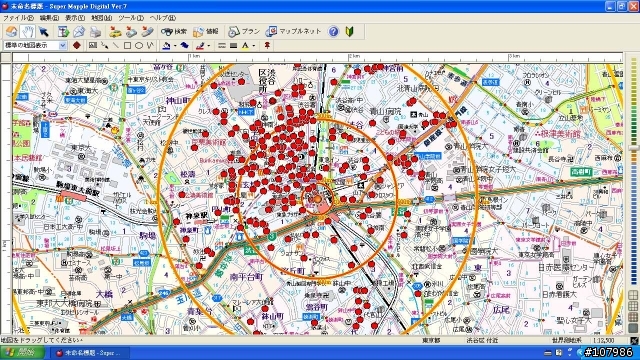Open the ファイル menu
This screenshot has width=640, height=360.
coord(18,18)
